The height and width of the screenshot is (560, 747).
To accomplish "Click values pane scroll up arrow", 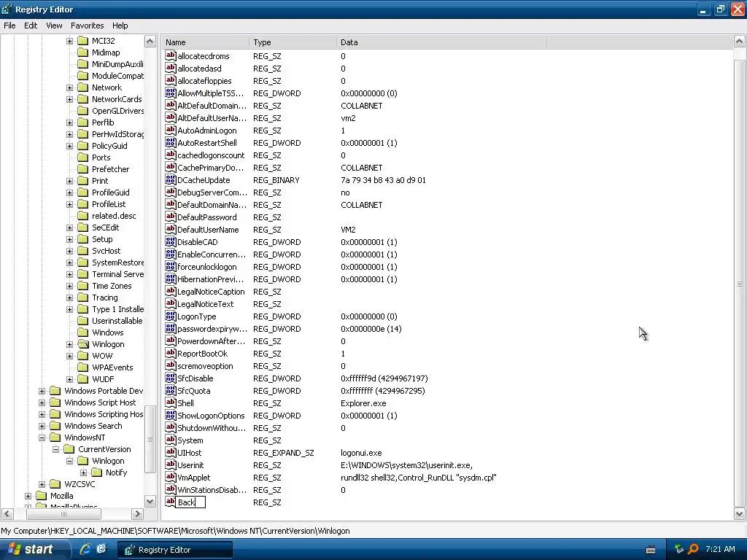I will (740, 42).
